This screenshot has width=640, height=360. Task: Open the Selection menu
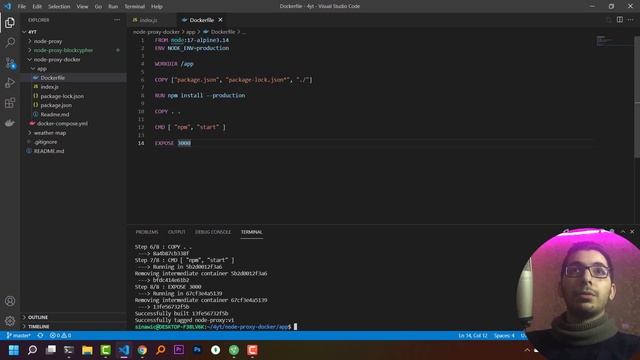[x=59, y=7]
